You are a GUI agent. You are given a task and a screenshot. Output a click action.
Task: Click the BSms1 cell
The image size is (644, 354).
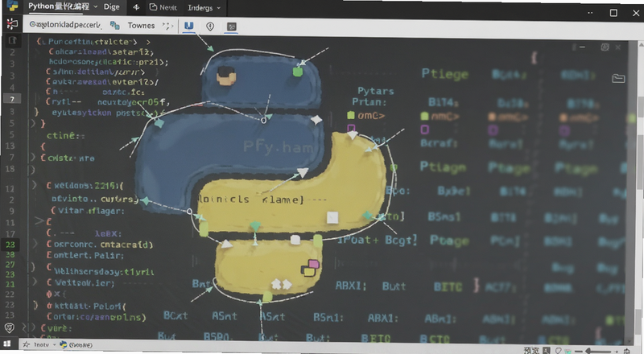tap(444, 216)
